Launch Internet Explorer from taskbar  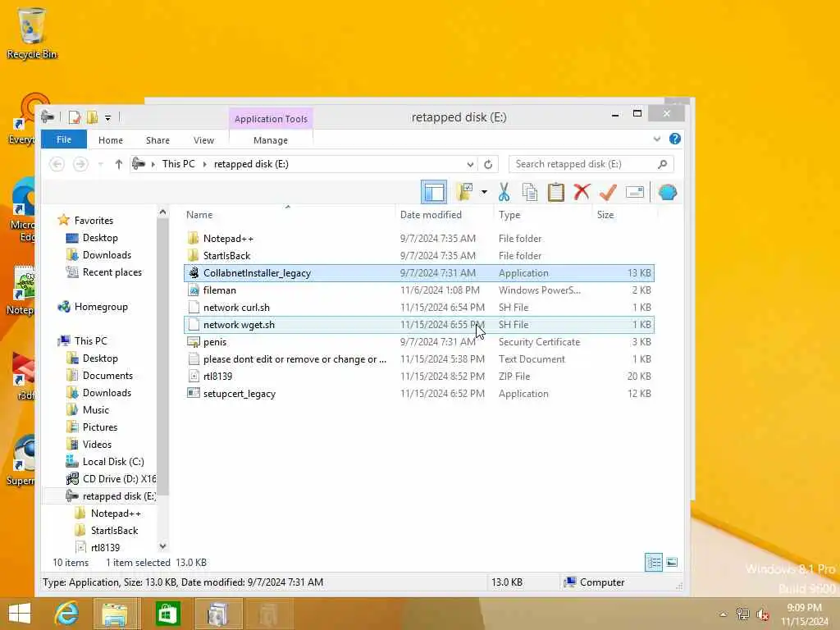coord(67,614)
